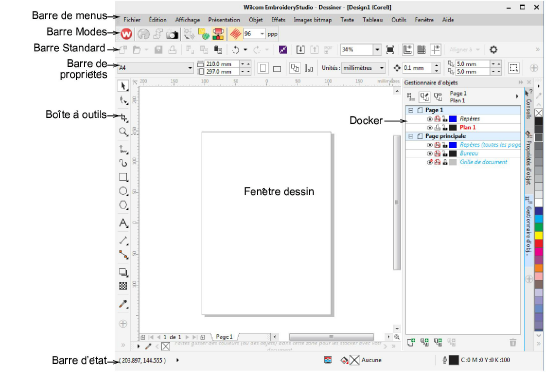Toggle show grid icon in Standard bar
The height and width of the screenshot is (379, 546).
click(x=422, y=50)
